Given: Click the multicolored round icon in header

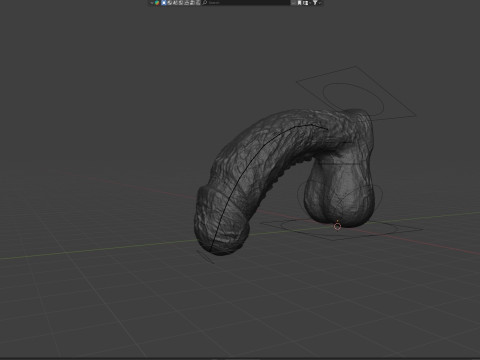Looking at the screenshot, I should pyautogui.click(x=157, y=3).
